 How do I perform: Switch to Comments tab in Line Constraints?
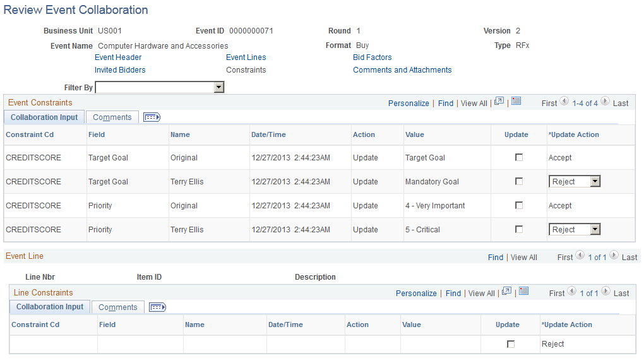118,307
